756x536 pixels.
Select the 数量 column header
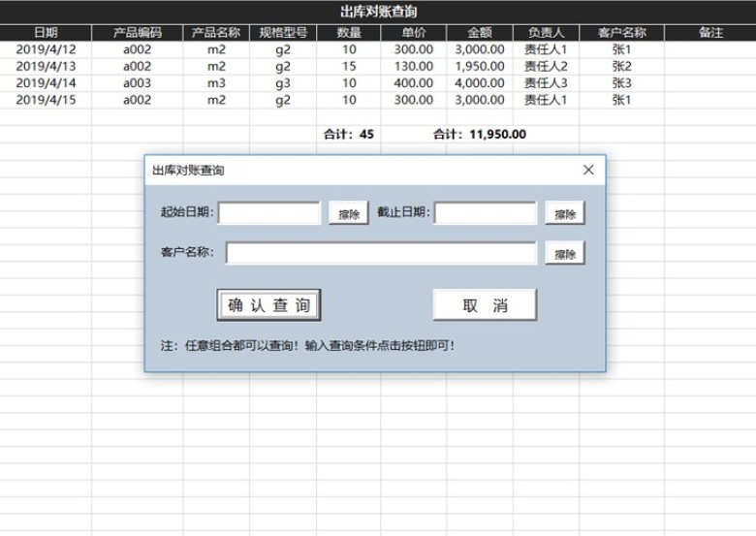click(x=349, y=33)
